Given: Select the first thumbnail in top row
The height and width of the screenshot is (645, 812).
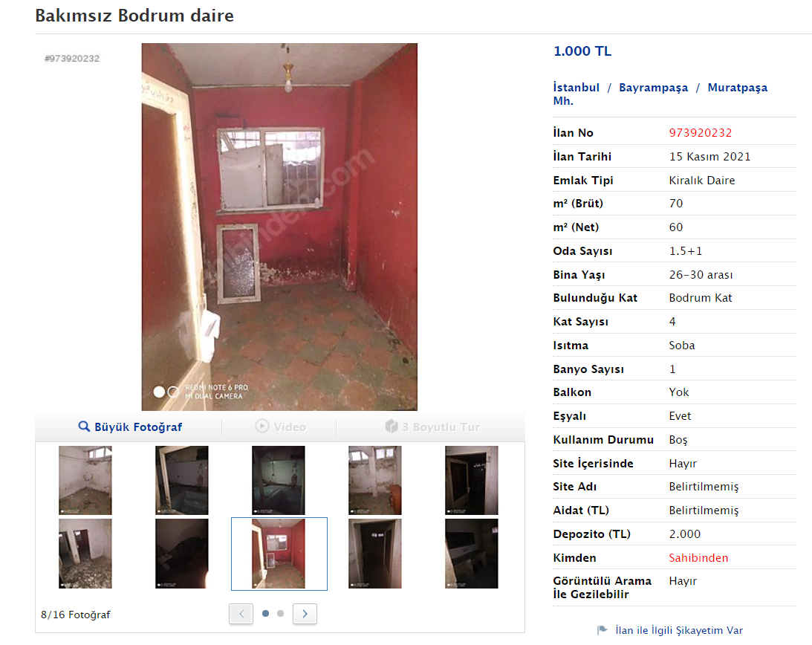Looking at the screenshot, I should click(x=85, y=480).
